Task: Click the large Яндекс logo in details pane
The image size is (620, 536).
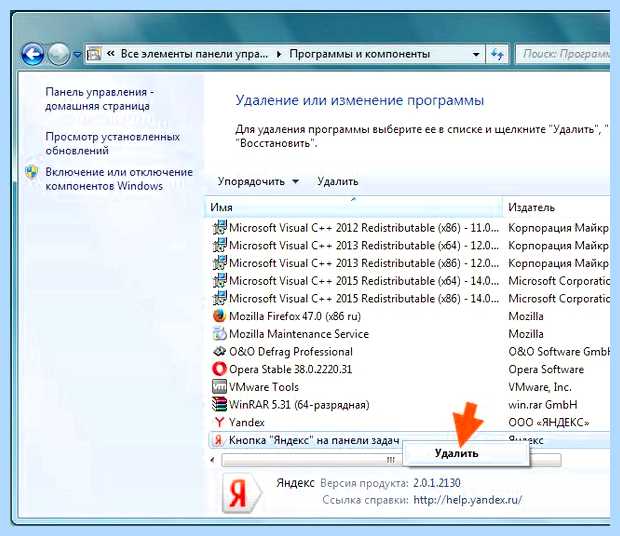Action: click(241, 492)
